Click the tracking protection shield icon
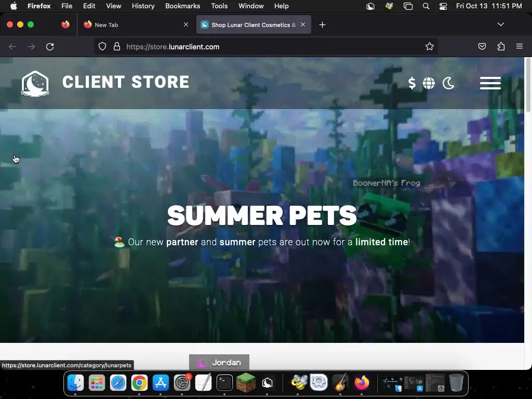This screenshot has width=532, height=399. coord(102,46)
